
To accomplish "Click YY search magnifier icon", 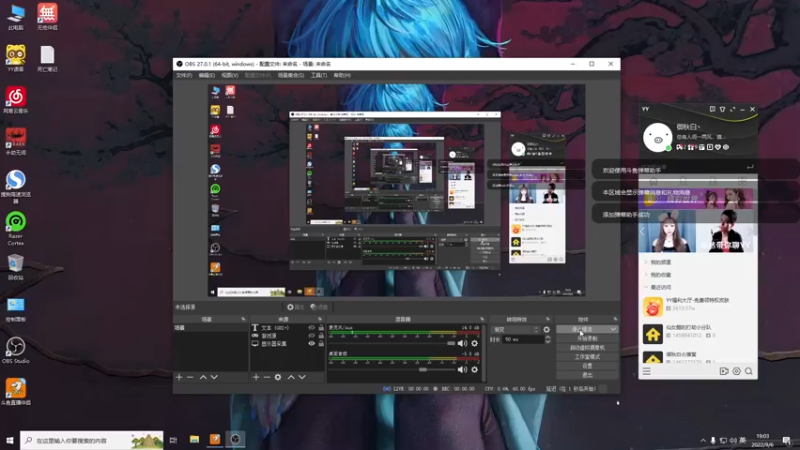I will pyautogui.click(x=748, y=371).
